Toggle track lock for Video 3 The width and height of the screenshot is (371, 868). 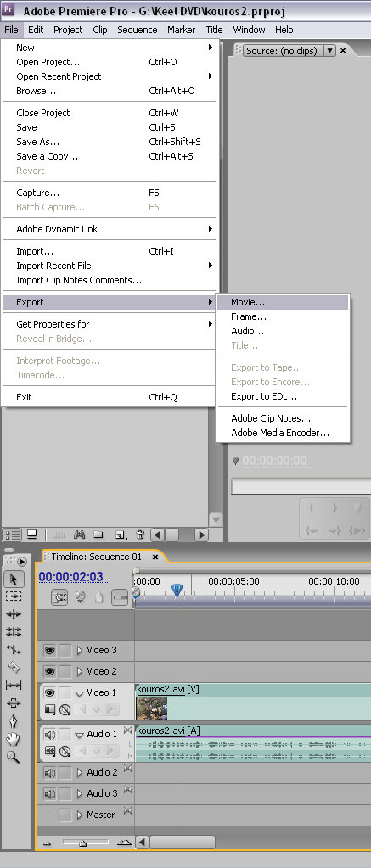[x=65, y=651]
